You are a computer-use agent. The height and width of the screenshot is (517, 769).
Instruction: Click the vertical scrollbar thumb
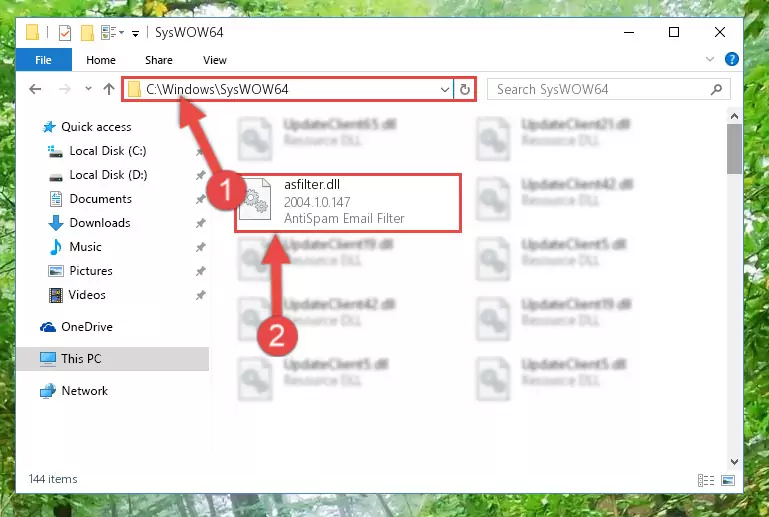pos(734,149)
